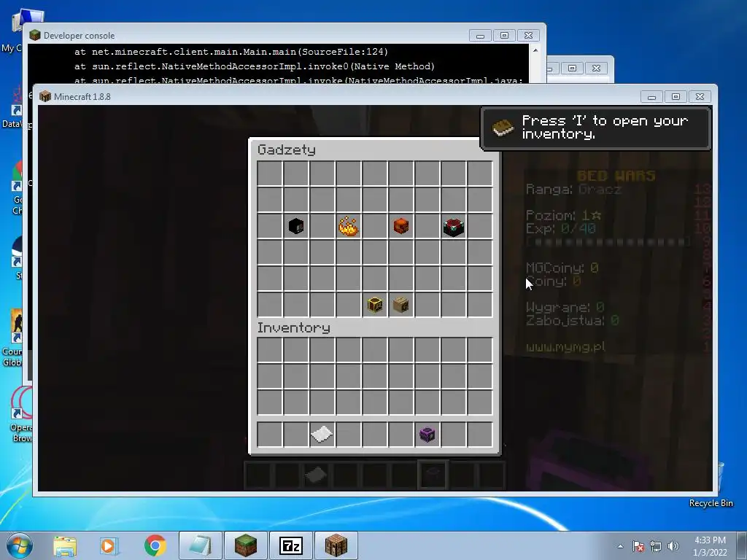
Task: Click the www.mymg.pl scoreboard text
Action: click(x=565, y=347)
